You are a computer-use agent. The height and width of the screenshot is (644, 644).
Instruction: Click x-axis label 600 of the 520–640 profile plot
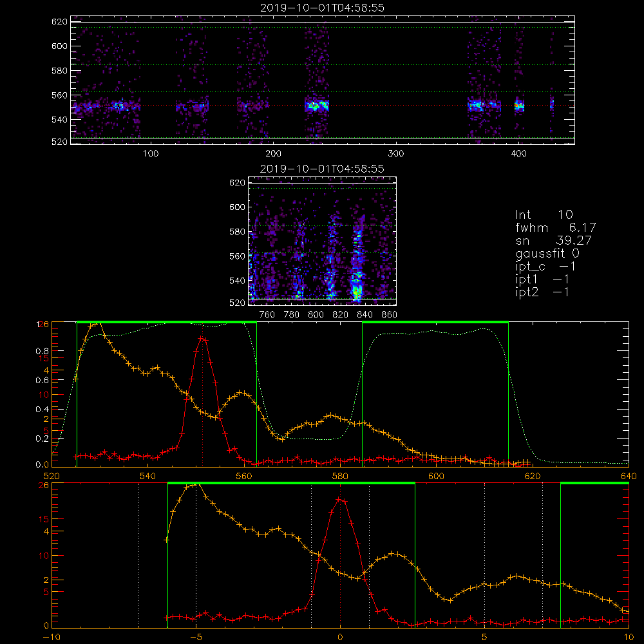pos(436,477)
